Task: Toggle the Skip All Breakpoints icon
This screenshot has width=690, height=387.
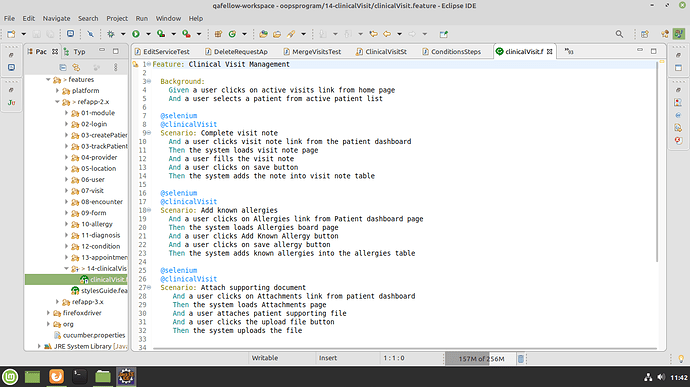Action: click(90, 34)
